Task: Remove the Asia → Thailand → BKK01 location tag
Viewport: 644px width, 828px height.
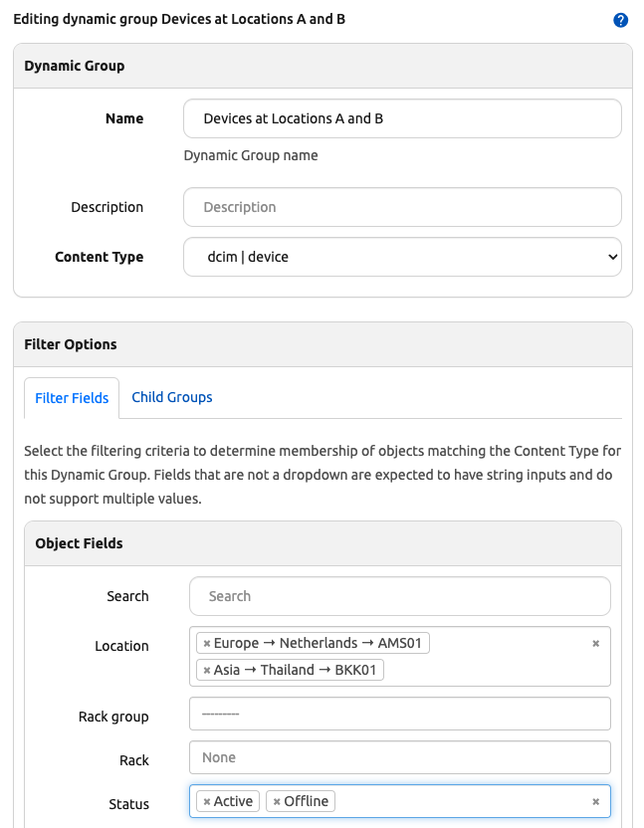Action: point(206,669)
